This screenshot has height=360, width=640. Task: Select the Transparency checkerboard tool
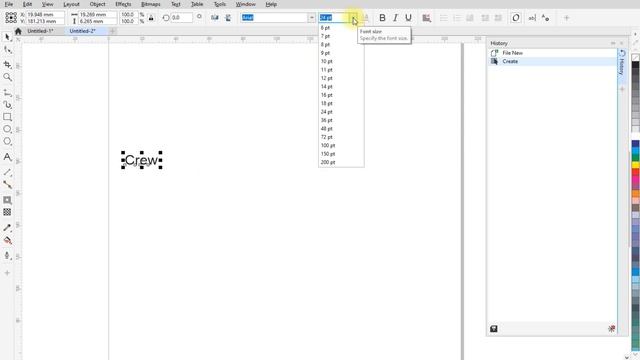click(7, 212)
